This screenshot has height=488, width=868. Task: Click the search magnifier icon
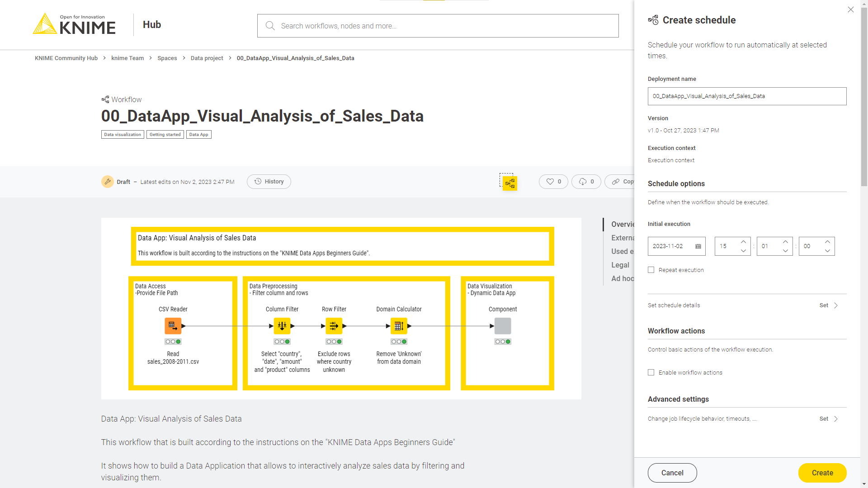tap(270, 26)
